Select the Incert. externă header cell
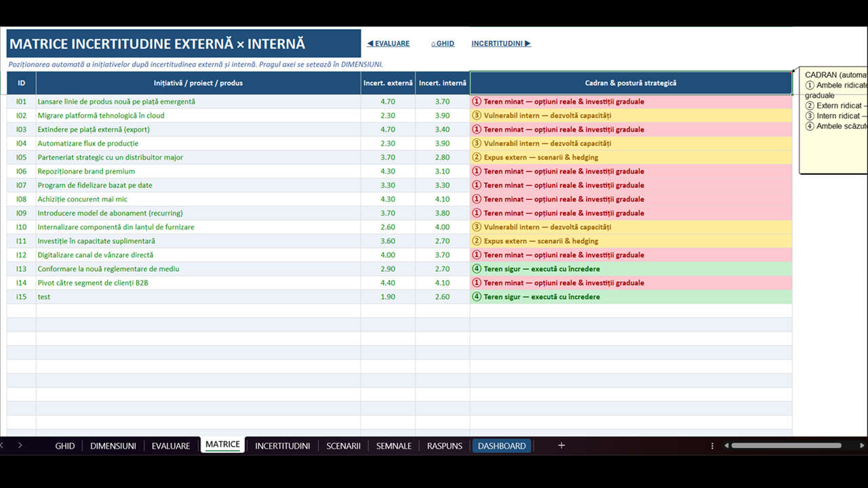 click(x=388, y=83)
